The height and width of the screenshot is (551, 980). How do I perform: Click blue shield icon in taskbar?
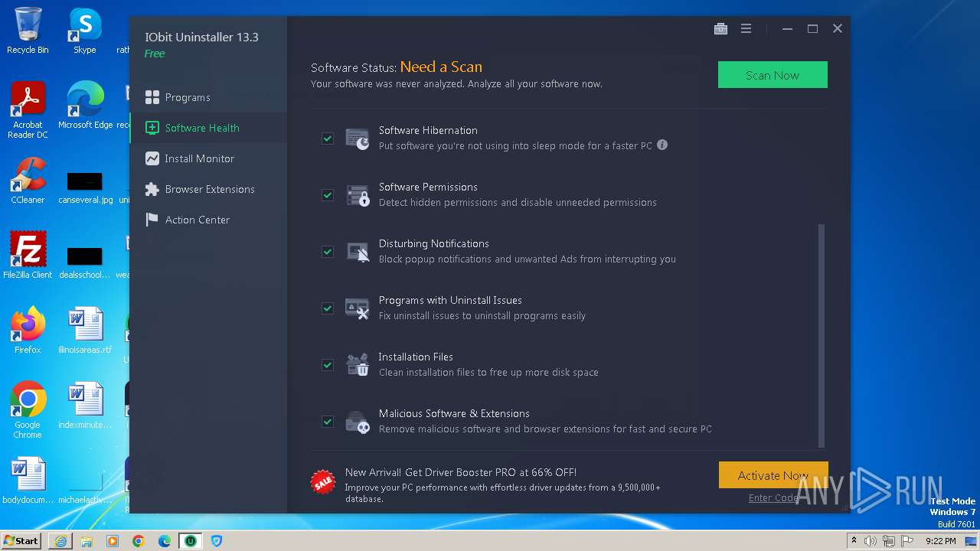click(217, 541)
